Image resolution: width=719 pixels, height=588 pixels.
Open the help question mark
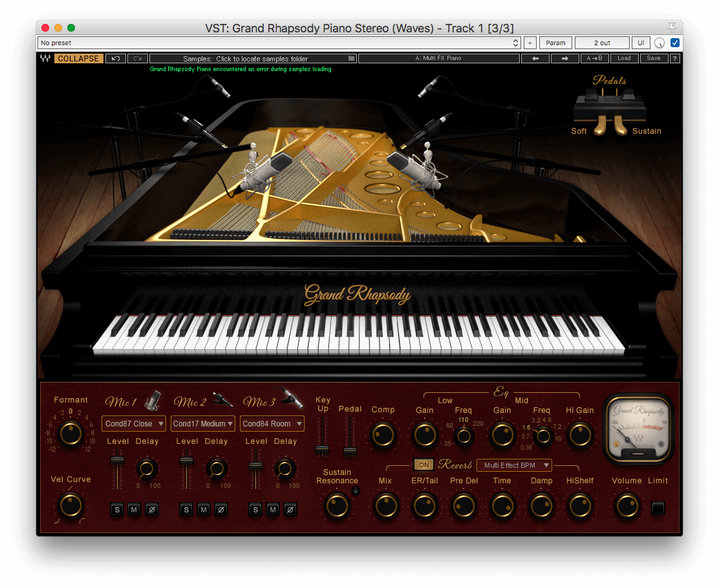coord(674,59)
